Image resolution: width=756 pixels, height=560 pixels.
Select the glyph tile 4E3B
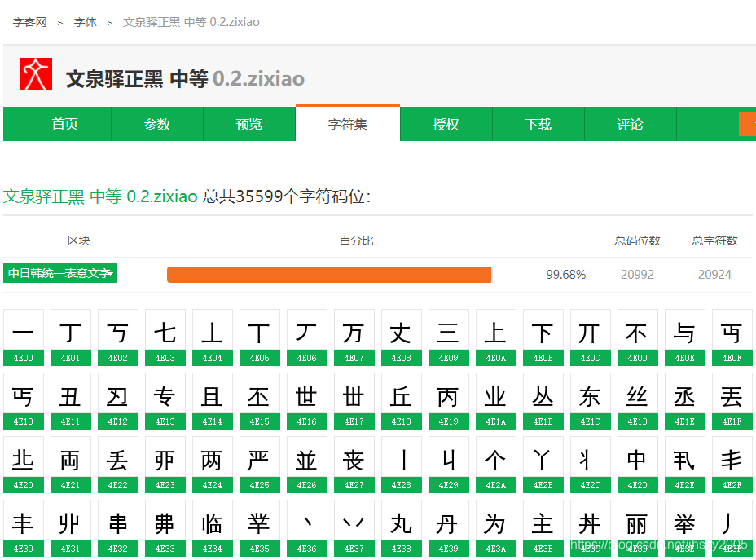(543, 529)
